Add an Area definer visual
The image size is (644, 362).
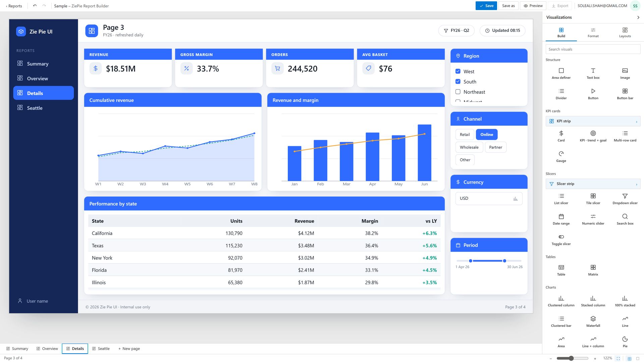pyautogui.click(x=561, y=73)
